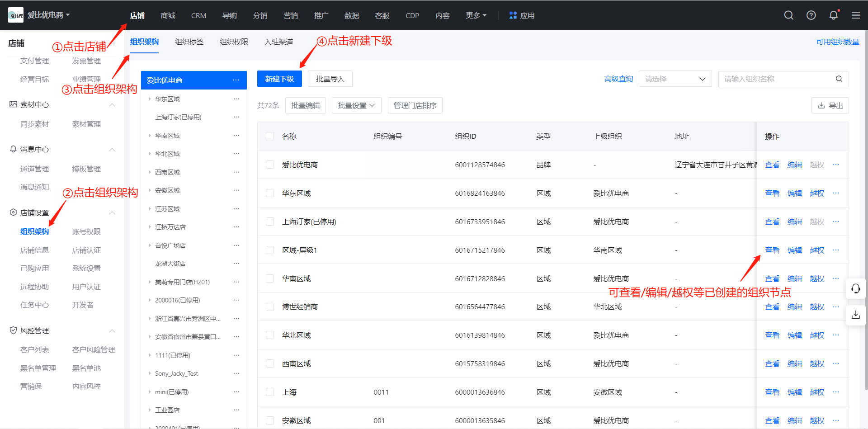Image resolution: width=868 pixels, height=429 pixels.
Task: Open the 请选择 dropdown
Action: 675,79
